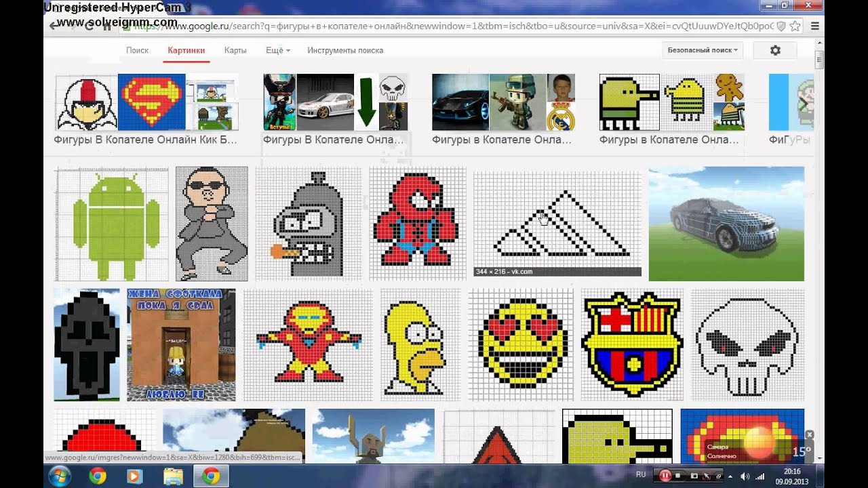The height and width of the screenshot is (488, 868).
Task: Open the black sports car suggestion thumbnail
Action: coord(460,102)
